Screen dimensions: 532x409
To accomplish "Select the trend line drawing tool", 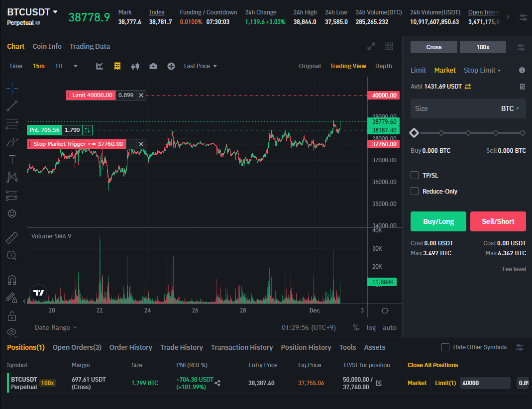I will tap(12, 106).
